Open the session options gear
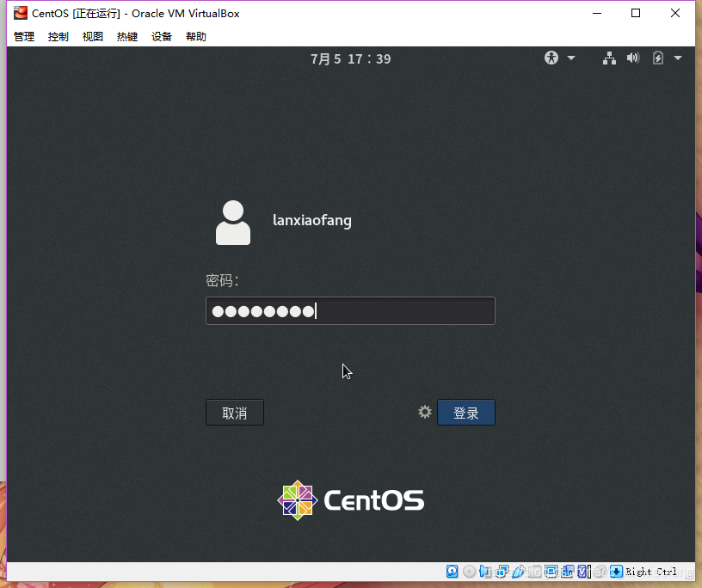The image size is (702, 588). (x=425, y=412)
